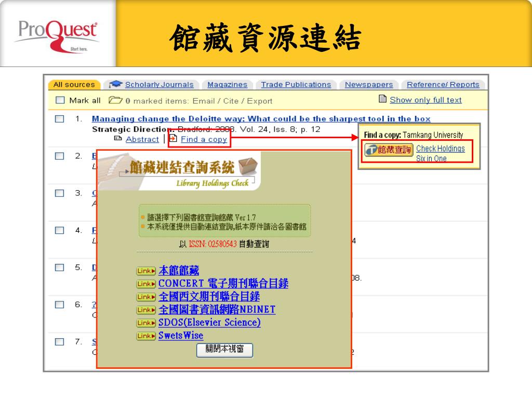Check the box for result 6
The image size is (532, 399).
pos(59,304)
